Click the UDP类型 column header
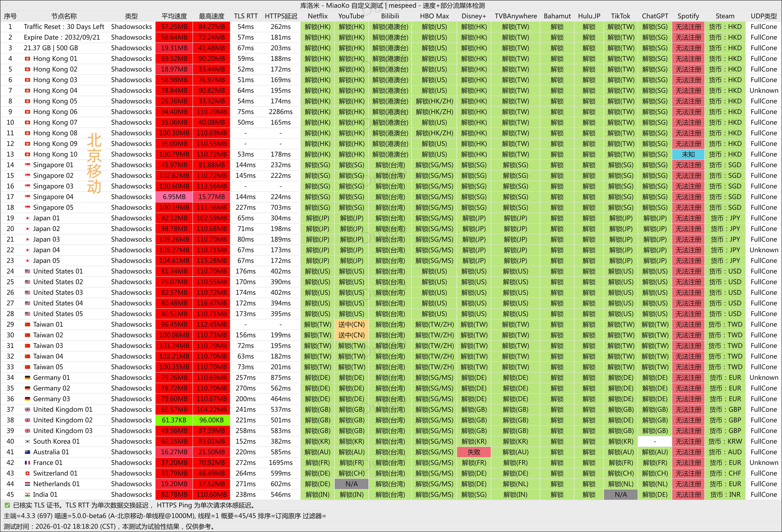This screenshot has width=782, height=532. click(763, 16)
